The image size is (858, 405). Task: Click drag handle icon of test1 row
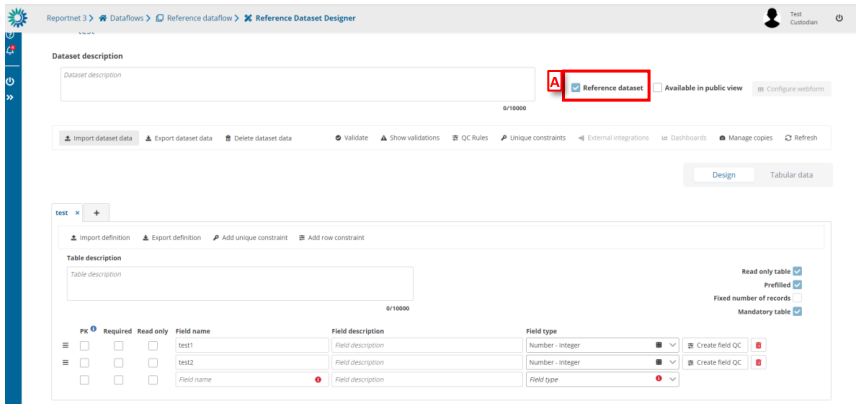(x=66, y=345)
